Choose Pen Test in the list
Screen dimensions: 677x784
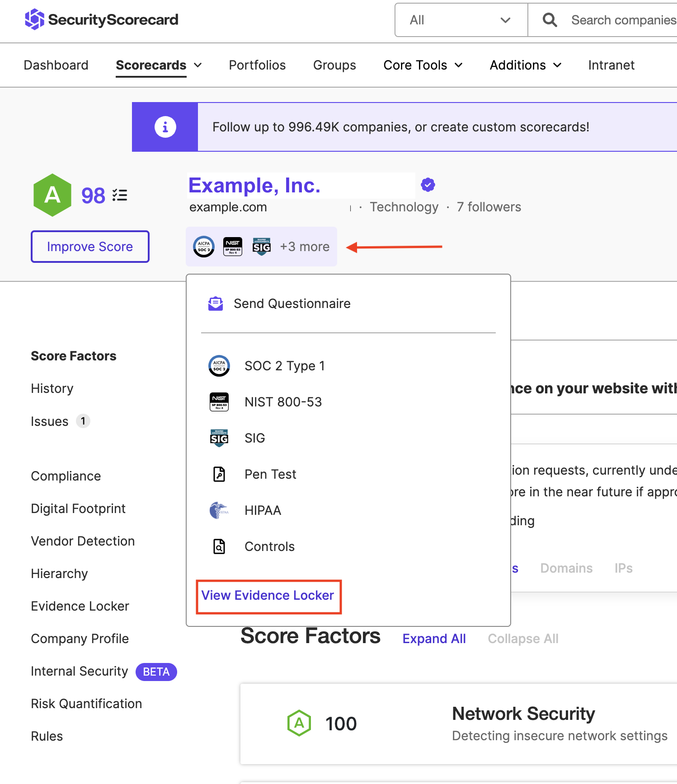click(x=270, y=474)
